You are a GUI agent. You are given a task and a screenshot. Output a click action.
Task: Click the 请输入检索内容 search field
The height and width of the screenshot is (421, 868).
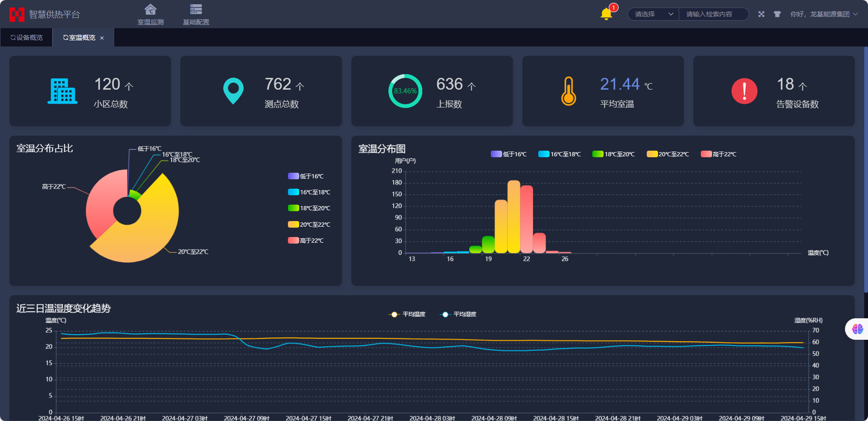coord(713,14)
